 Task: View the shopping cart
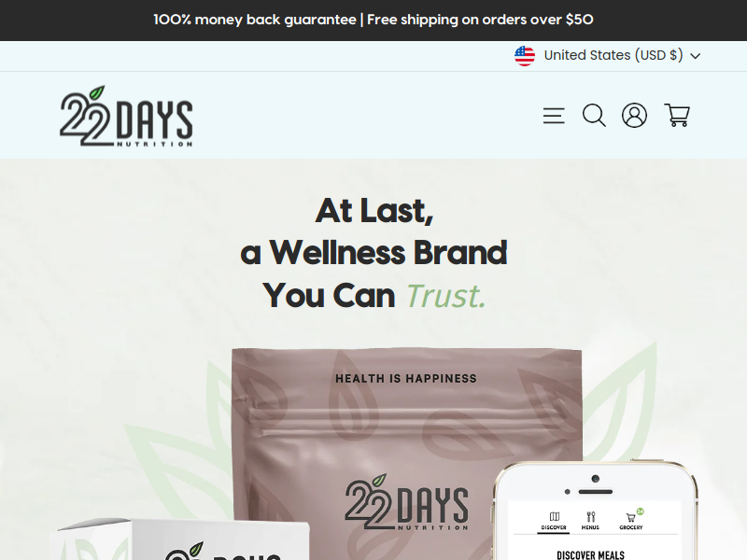[x=677, y=115]
